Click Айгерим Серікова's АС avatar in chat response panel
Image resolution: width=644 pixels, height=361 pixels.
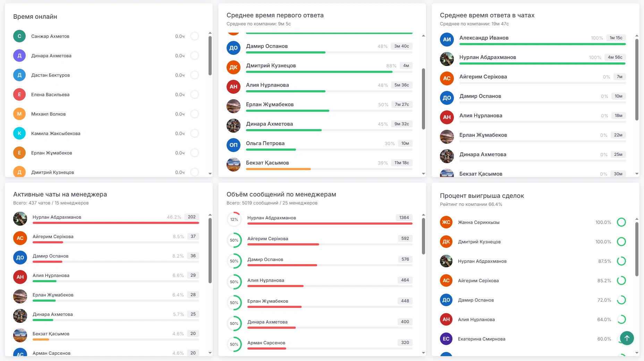pyautogui.click(x=447, y=78)
